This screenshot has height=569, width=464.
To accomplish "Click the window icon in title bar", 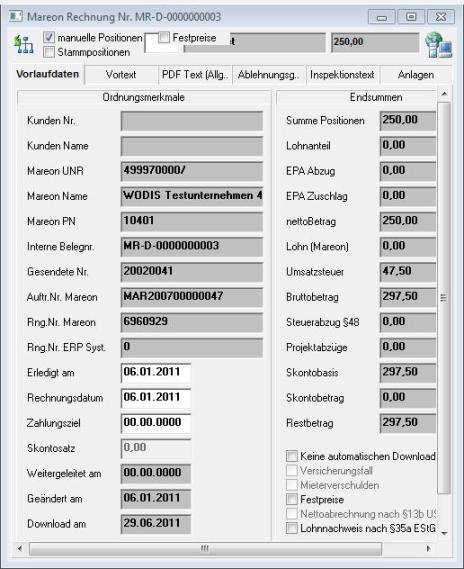I will tap(16, 17).
